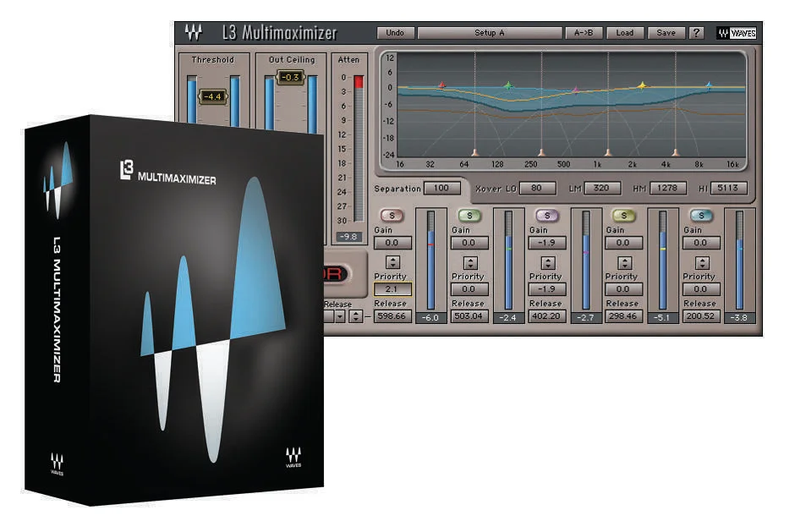Click the second crossover handle near 320 Hz

(541, 152)
